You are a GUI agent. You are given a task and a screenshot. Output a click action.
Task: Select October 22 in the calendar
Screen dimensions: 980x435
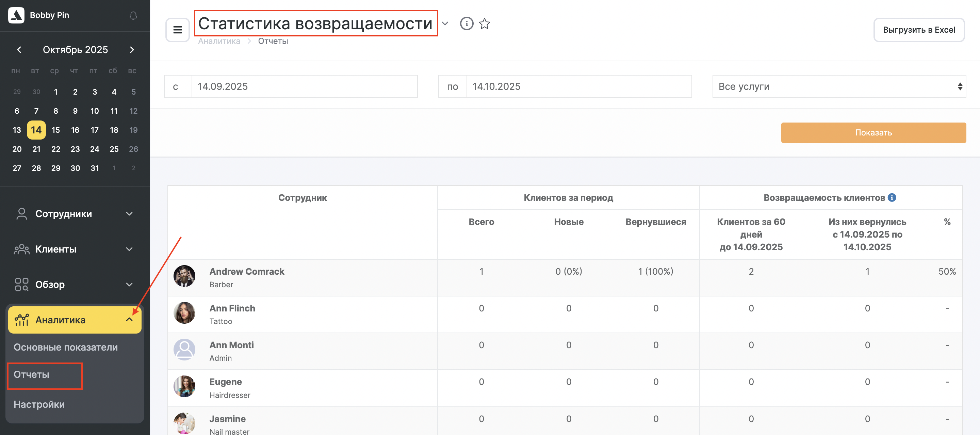56,149
